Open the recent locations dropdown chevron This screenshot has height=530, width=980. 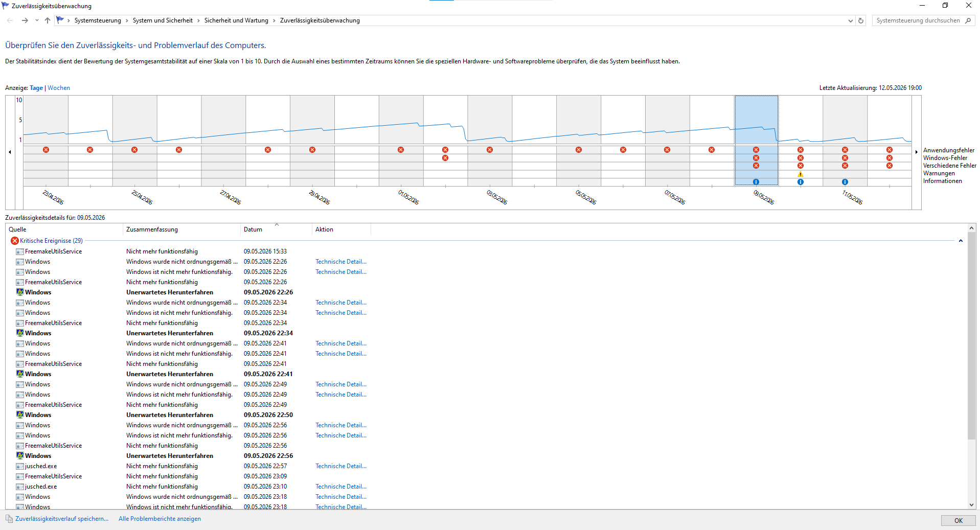coord(37,20)
